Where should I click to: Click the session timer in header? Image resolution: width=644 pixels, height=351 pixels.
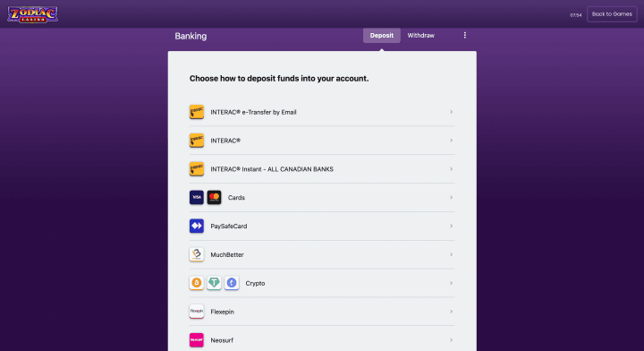[575, 15]
